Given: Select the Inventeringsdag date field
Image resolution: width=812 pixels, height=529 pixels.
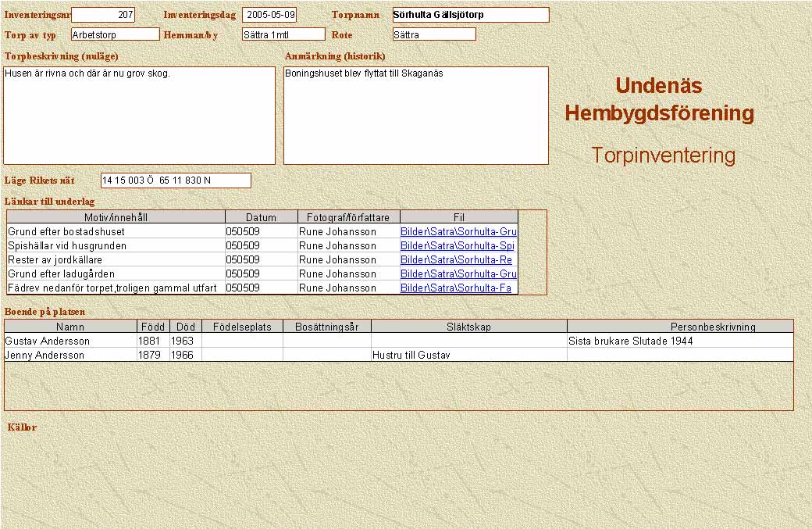Looking at the screenshot, I should [269, 15].
